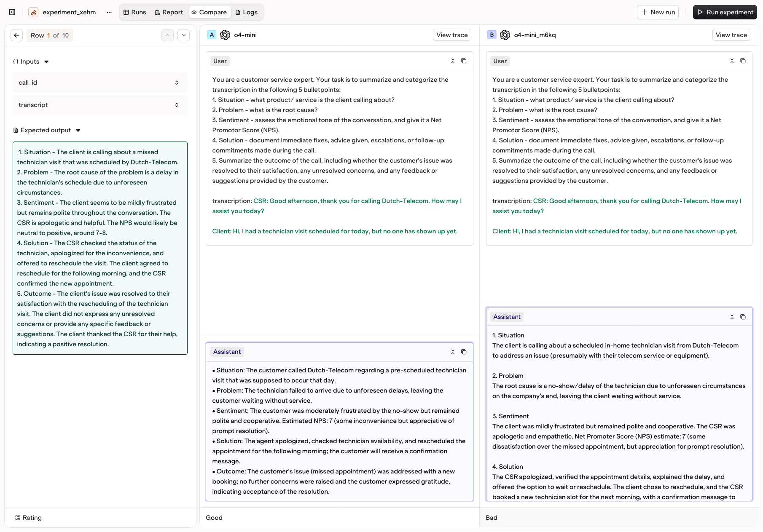Copy the User message in run A
The width and height of the screenshot is (763, 532).
(x=464, y=61)
